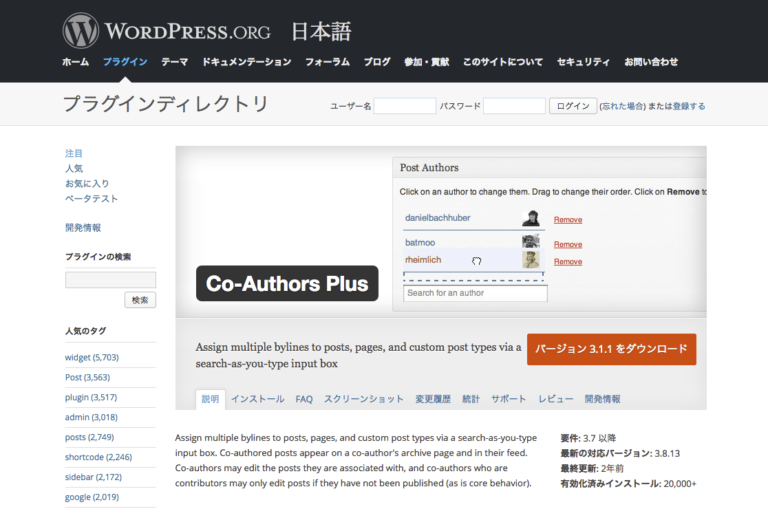The image size is (768, 509).
Task: Click the 登録する link
Action: (689, 106)
